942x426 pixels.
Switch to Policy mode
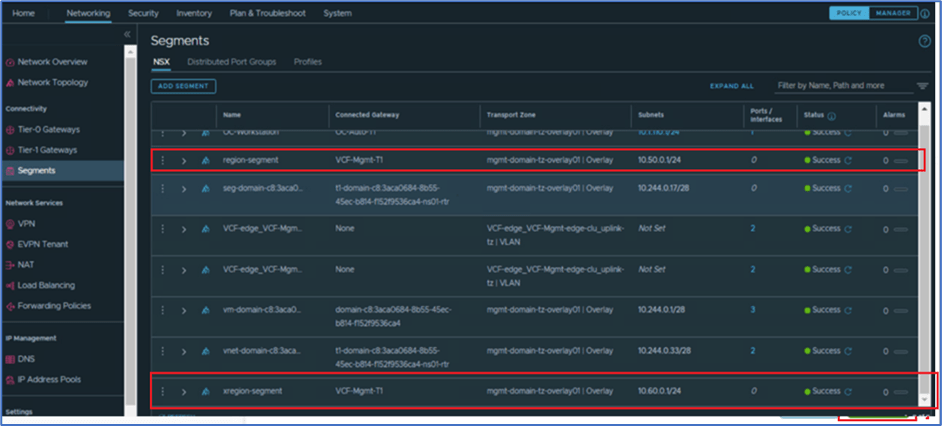point(848,13)
